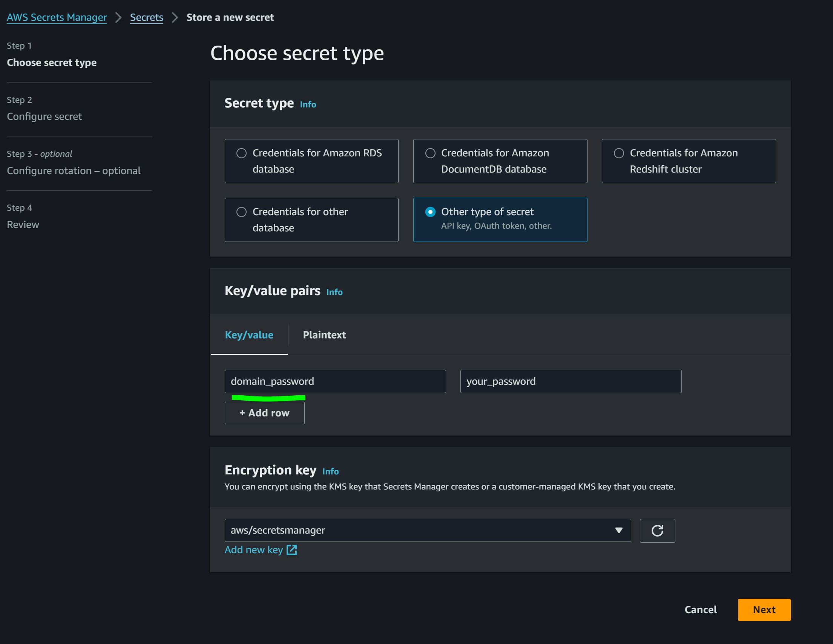The height and width of the screenshot is (644, 833).
Task: Click the refresh encryption keys icon button
Action: (x=657, y=531)
